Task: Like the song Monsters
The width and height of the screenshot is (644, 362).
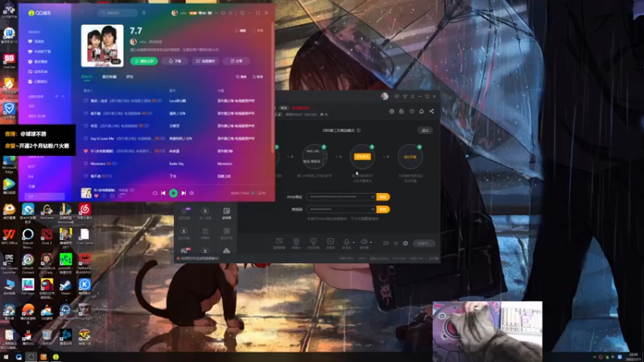Action: pos(85,164)
